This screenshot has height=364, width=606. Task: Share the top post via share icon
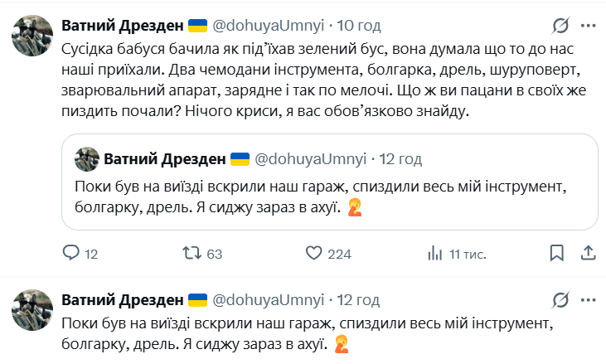pos(587,253)
